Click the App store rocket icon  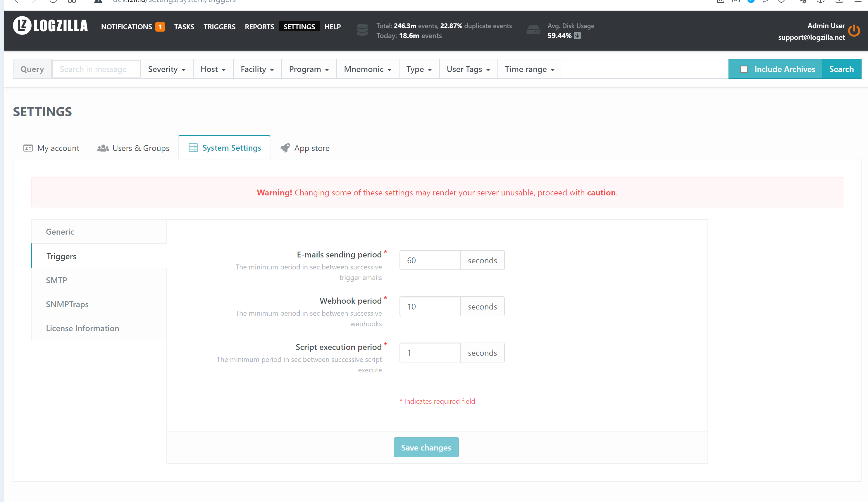285,148
